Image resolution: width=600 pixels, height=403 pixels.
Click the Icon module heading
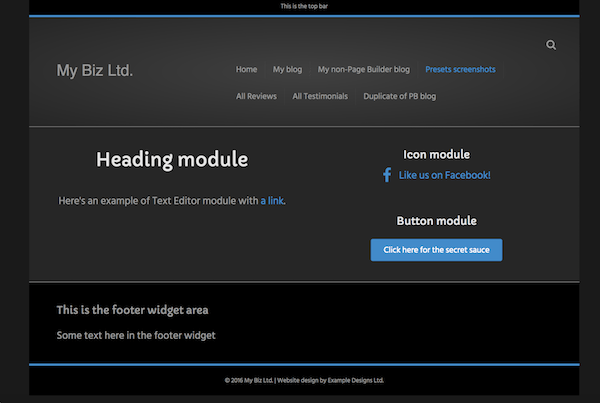(436, 154)
